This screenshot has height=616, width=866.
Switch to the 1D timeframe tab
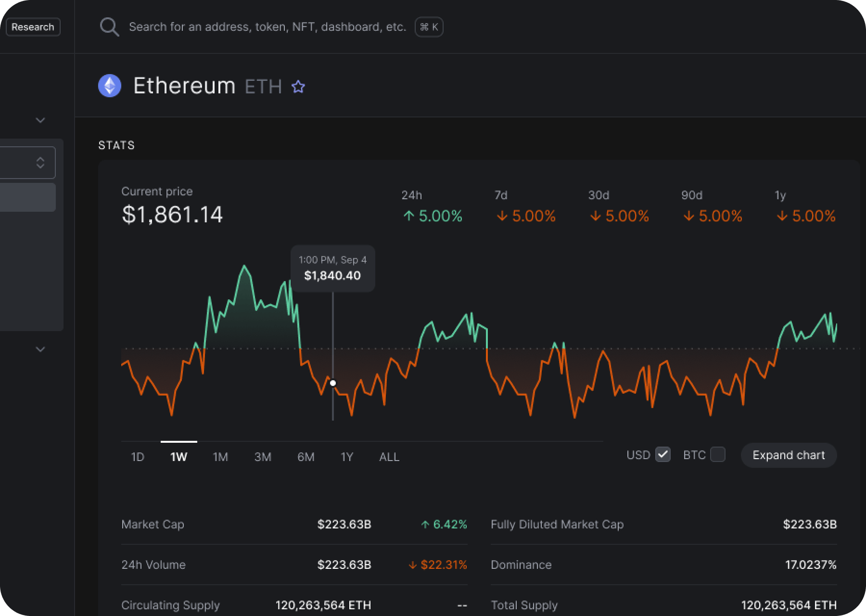pyautogui.click(x=138, y=457)
